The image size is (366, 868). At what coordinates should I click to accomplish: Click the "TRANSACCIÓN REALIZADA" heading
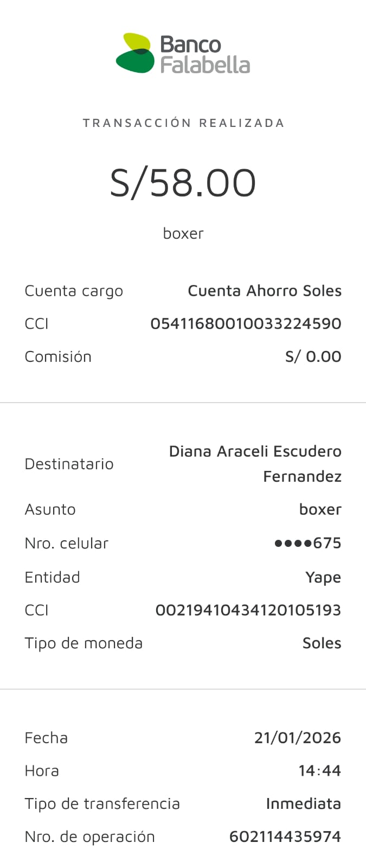(183, 123)
